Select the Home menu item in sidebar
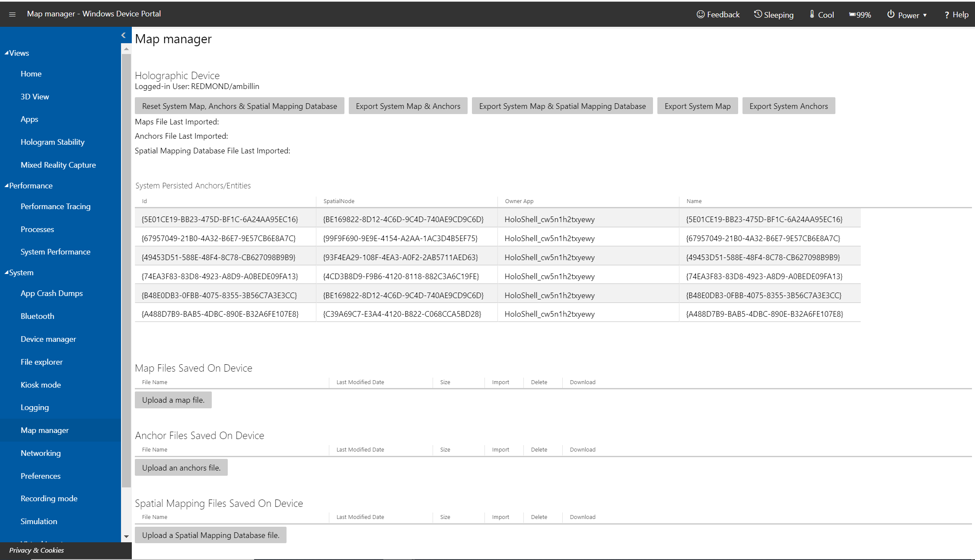 click(x=31, y=74)
